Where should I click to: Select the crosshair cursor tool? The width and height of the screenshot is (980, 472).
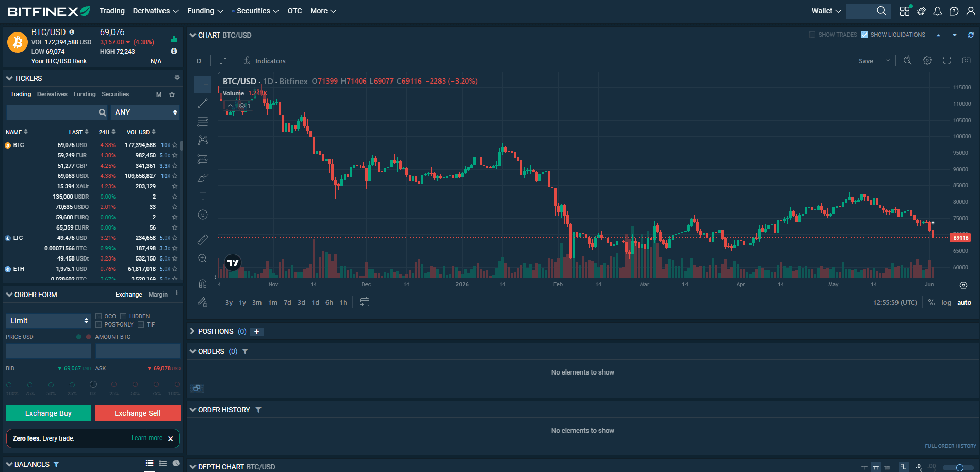(x=203, y=85)
